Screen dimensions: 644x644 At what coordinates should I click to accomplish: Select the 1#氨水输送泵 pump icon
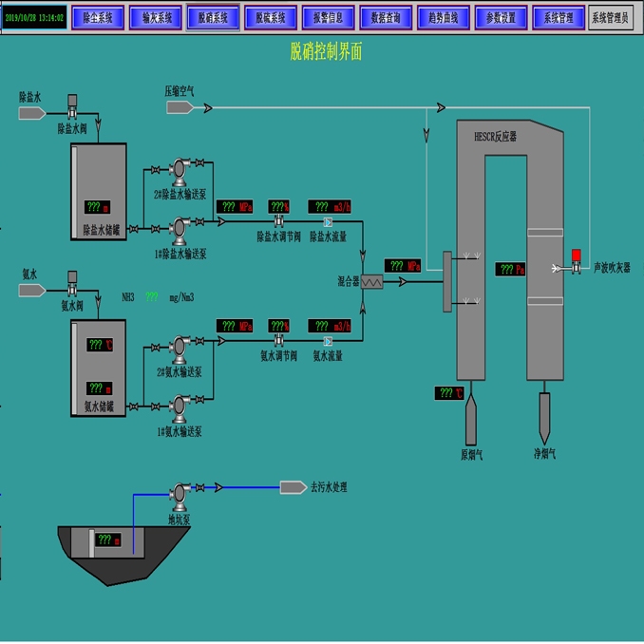pos(180,408)
